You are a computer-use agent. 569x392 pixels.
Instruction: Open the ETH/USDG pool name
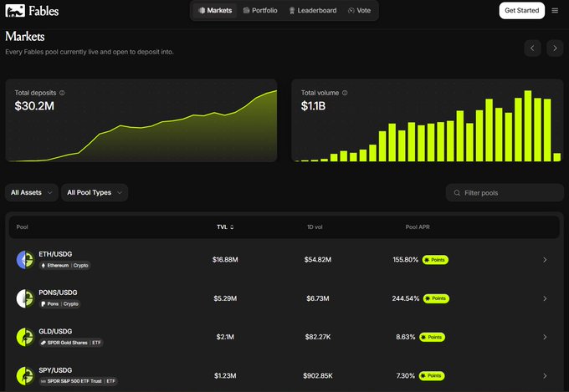pyautogui.click(x=55, y=254)
